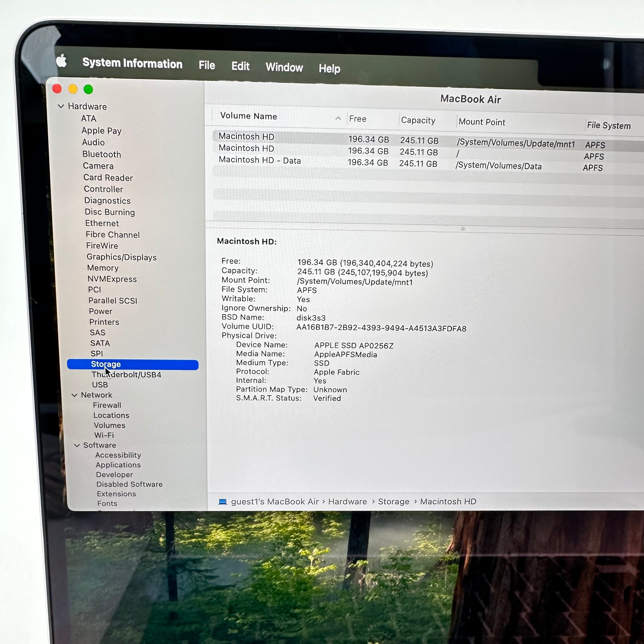Click Hardware in the path bar

(x=347, y=502)
